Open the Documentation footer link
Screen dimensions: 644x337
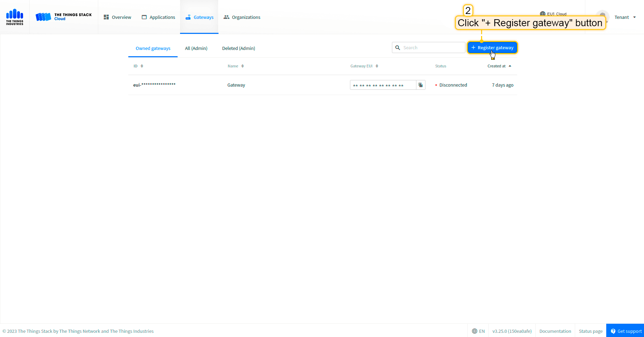(x=555, y=331)
